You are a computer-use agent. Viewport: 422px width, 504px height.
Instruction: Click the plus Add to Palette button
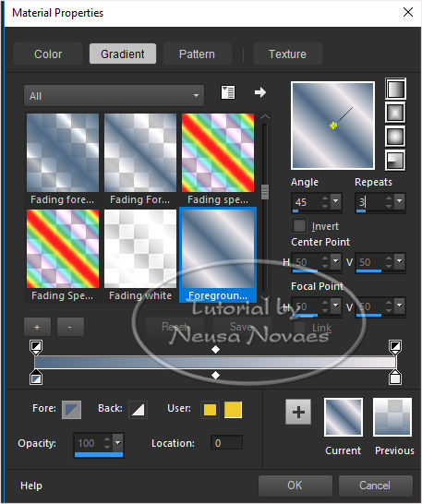[298, 412]
